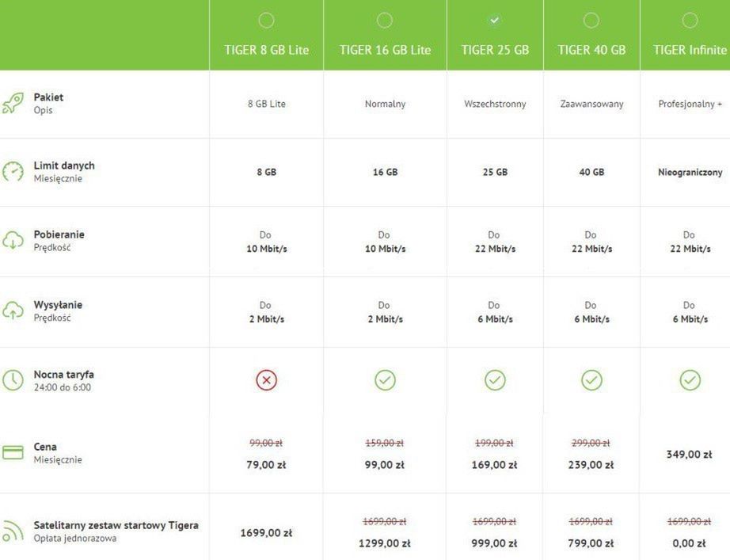Click the TIGER 40 GB column header
Screen dimensions: 730x560
(591, 50)
